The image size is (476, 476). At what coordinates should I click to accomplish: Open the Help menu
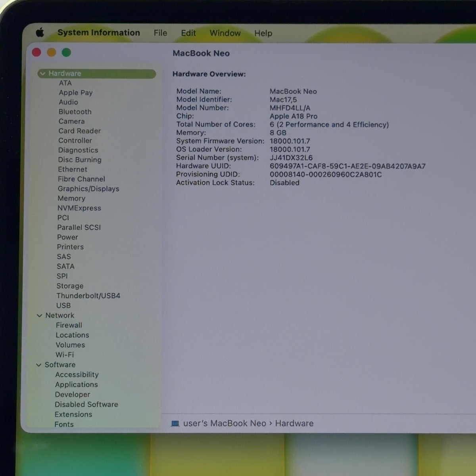(x=263, y=33)
